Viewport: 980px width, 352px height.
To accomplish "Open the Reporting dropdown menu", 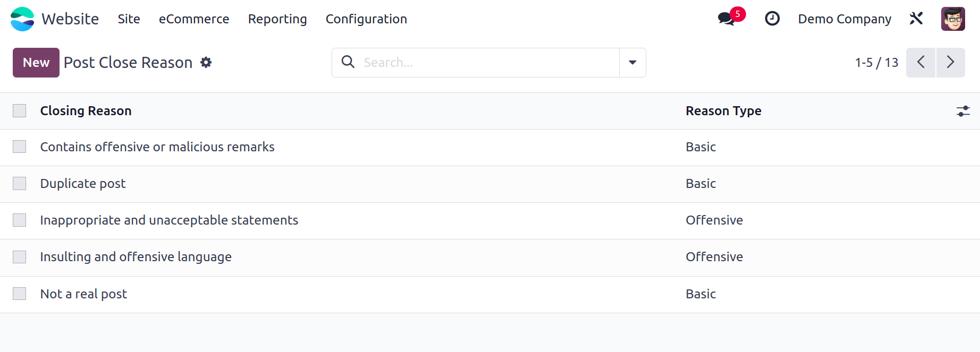I will click(277, 19).
